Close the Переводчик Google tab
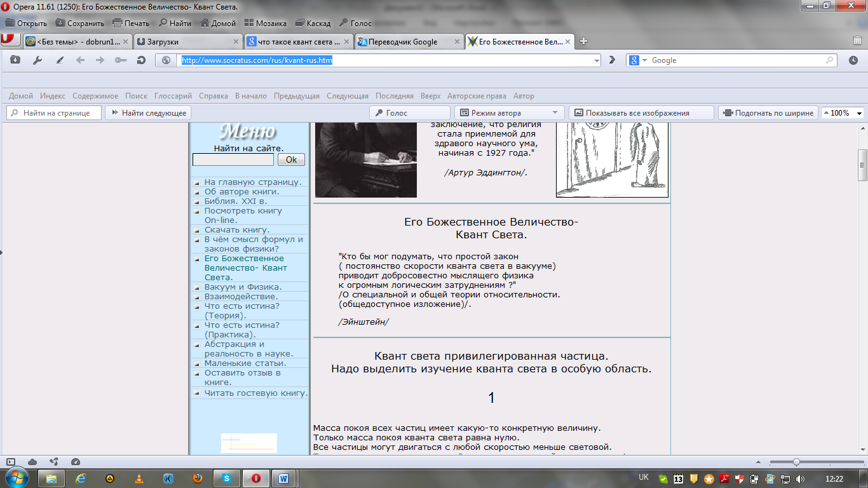Viewport: 868px width, 488px height. pos(457,42)
